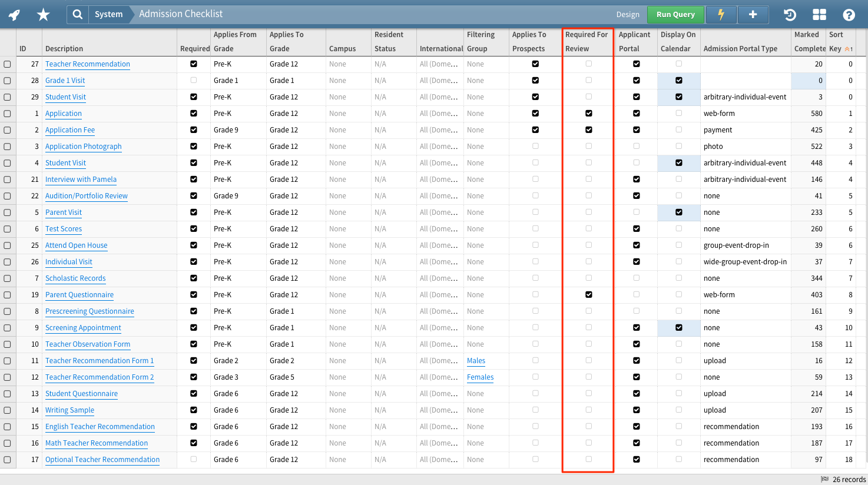This screenshot has width=868, height=485.
Task: Select the System breadcrumb
Action: click(x=109, y=14)
